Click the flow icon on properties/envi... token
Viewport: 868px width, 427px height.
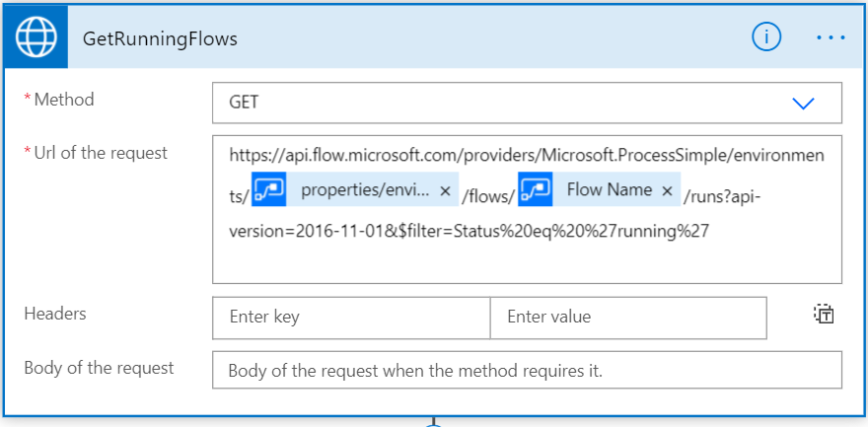269,190
